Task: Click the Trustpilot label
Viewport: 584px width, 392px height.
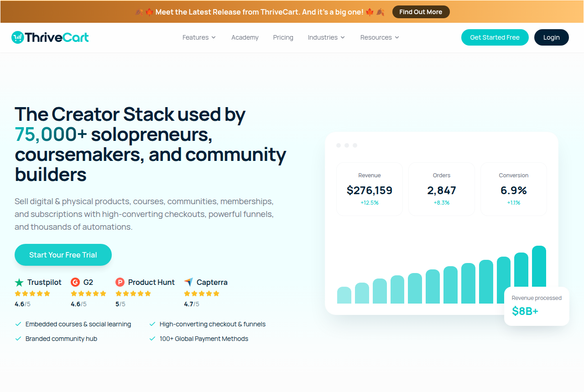Action: (x=44, y=282)
